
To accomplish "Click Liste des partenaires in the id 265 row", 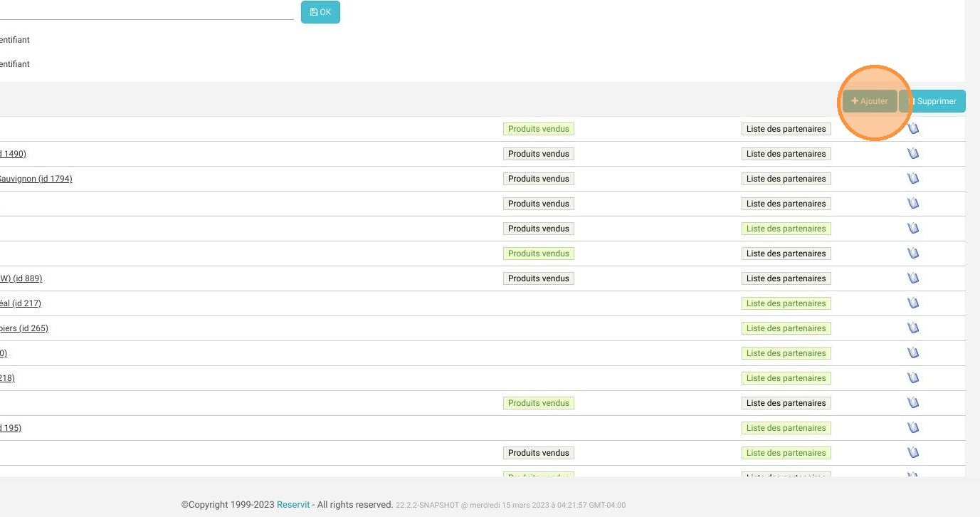I will 786,328.
